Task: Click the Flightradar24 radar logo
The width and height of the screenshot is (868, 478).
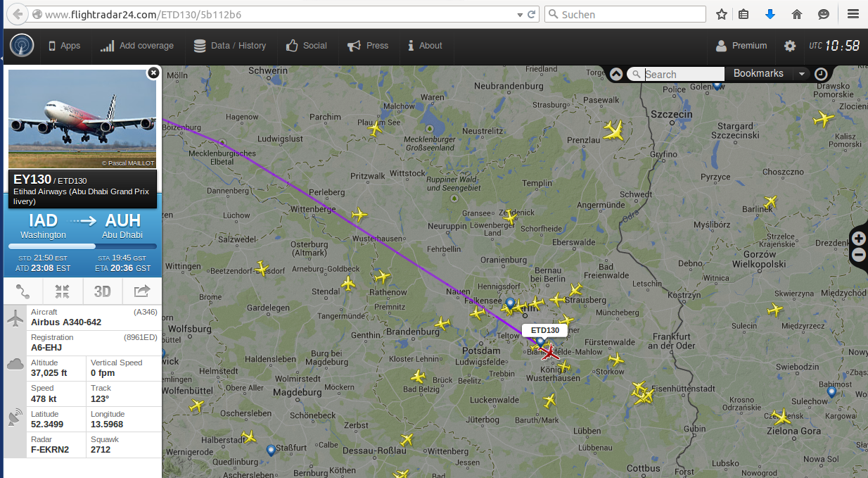Action: click(x=22, y=46)
